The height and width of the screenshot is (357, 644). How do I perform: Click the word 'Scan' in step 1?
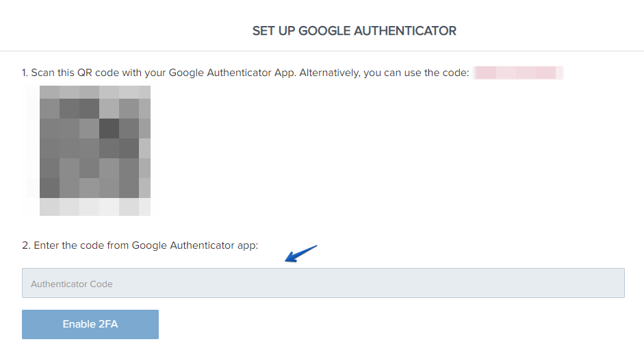(42, 73)
